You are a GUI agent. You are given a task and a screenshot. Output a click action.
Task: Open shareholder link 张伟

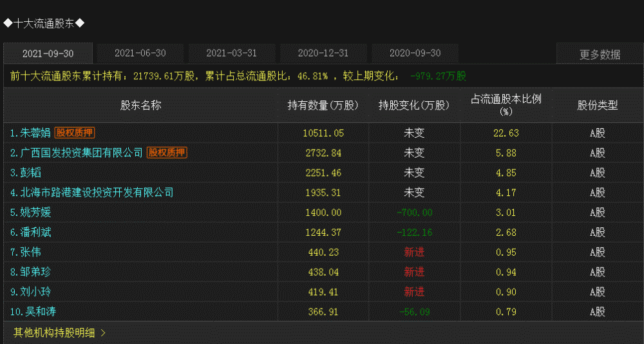pyautogui.click(x=31, y=252)
